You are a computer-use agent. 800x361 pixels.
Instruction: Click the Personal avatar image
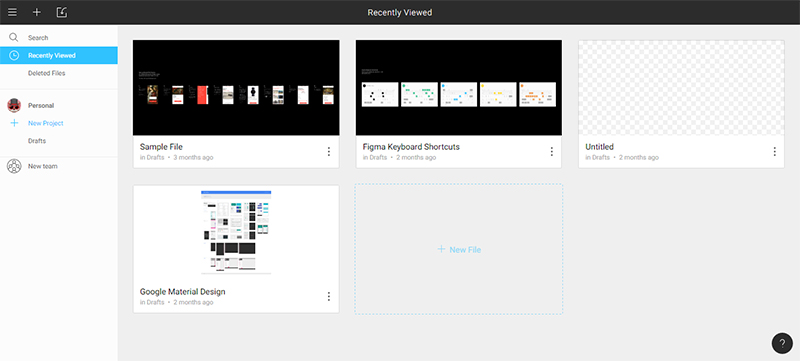click(14, 106)
